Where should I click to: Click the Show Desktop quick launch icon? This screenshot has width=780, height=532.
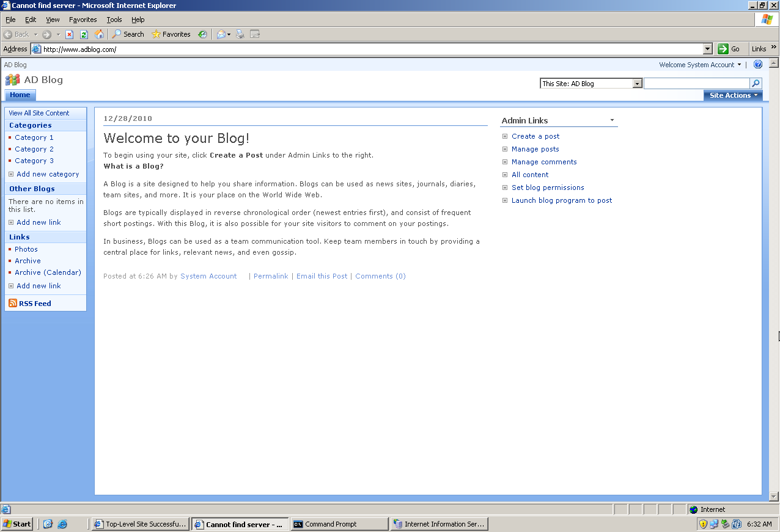(x=48, y=524)
